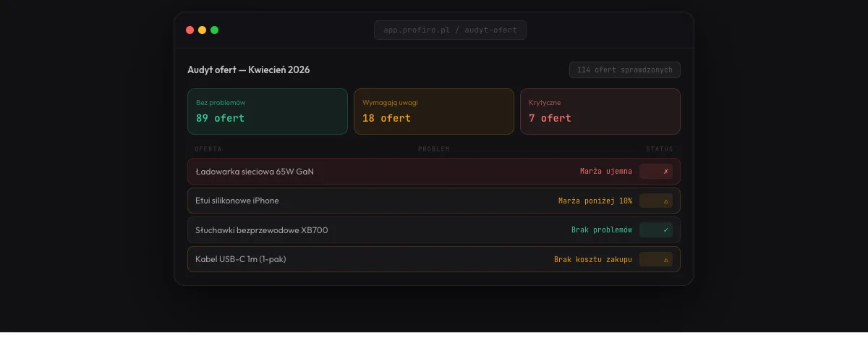Click the Brak problemów label
The height and width of the screenshot is (362, 868).
(602, 230)
